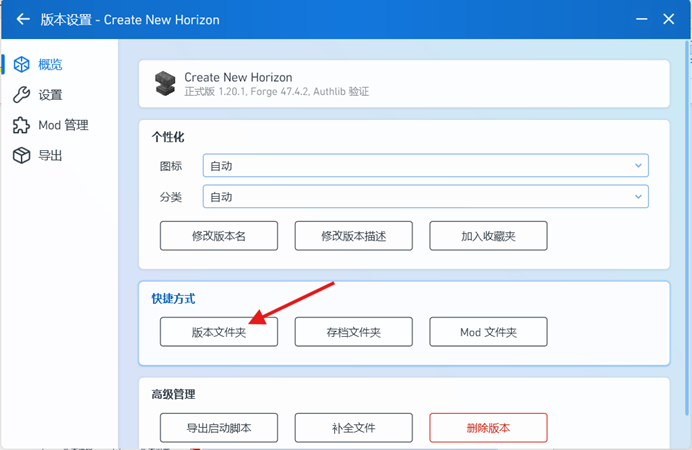Click the Create New Horizon anvil icon
The width and height of the screenshot is (692, 450).
point(165,84)
